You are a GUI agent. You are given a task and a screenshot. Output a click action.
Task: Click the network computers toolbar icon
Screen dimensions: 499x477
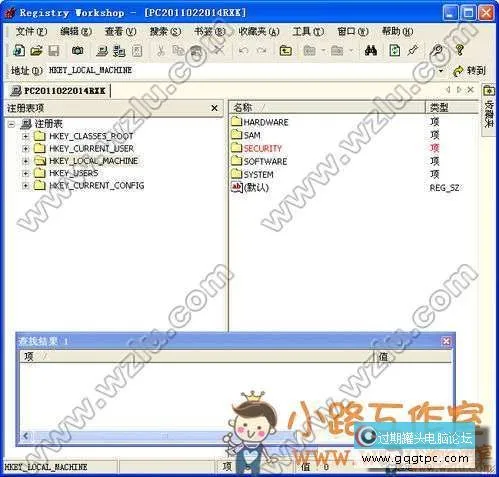[x=119, y=51]
